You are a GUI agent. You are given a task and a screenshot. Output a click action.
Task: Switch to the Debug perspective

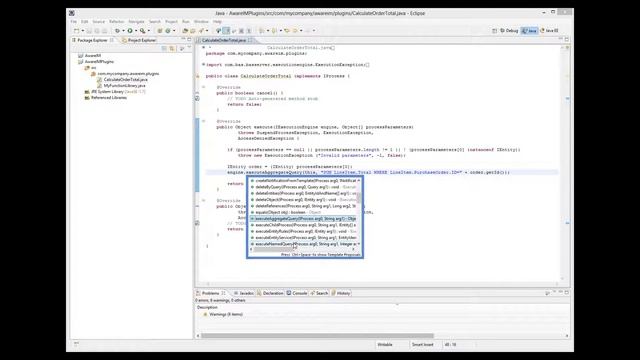pos(509,31)
